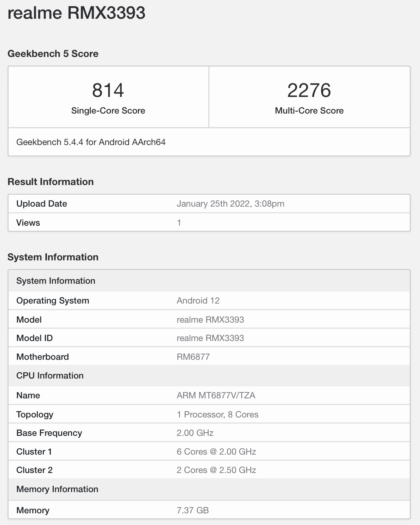
Task: Click the Multi-Core Score label
Action: point(309,111)
